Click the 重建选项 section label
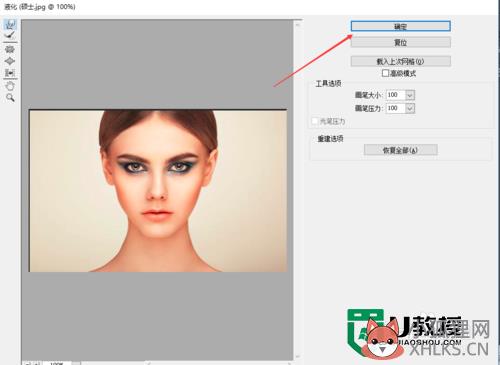Image resolution: width=500 pixels, height=365 pixels. tap(330, 139)
